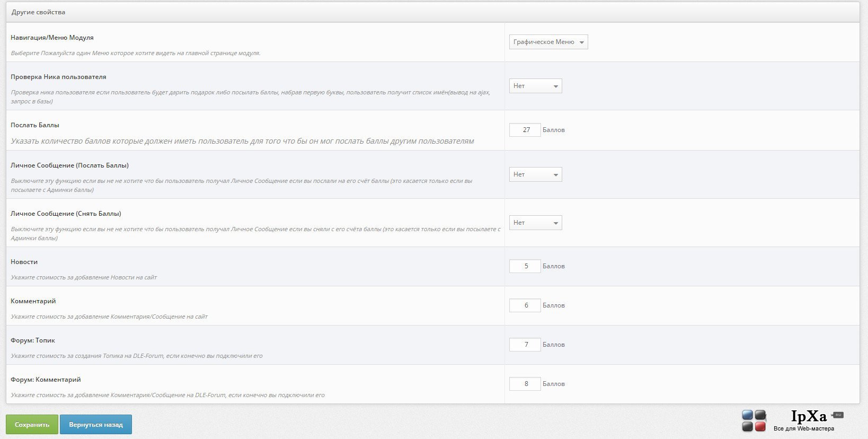The height and width of the screenshot is (439, 868).
Task: Expand the Проверка Ника пользователя dropdown
Action: (x=535, y=86)
